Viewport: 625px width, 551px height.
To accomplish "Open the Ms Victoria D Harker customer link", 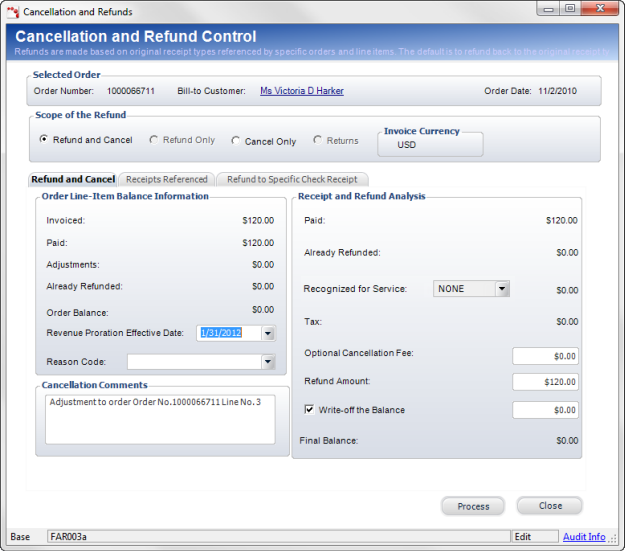I will pyautogui.click(x=302, y=91).
